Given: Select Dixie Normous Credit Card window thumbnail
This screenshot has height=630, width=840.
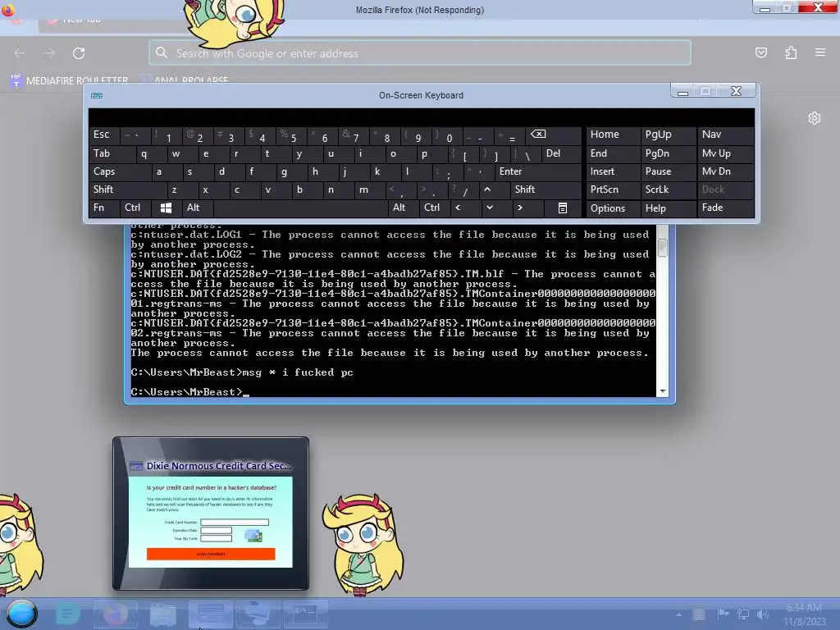Looking at the screenshot, I should tap(211, 514).
